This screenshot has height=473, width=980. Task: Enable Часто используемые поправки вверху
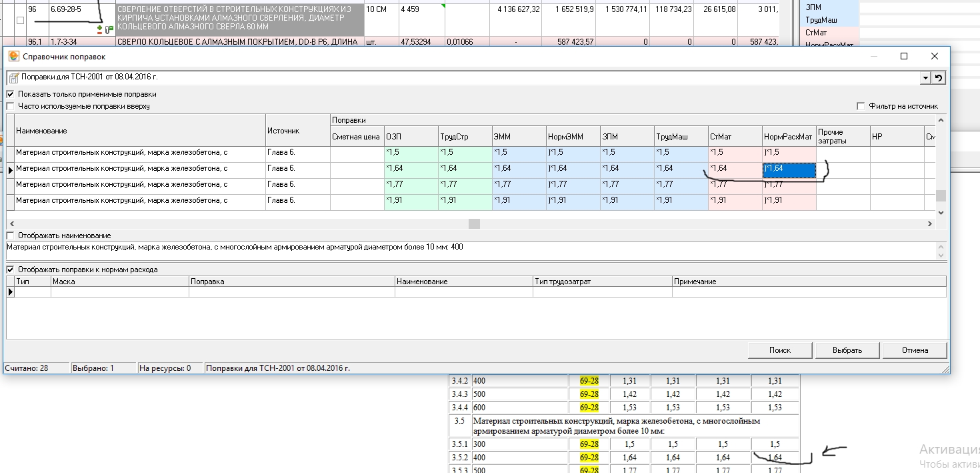point(10,106)
